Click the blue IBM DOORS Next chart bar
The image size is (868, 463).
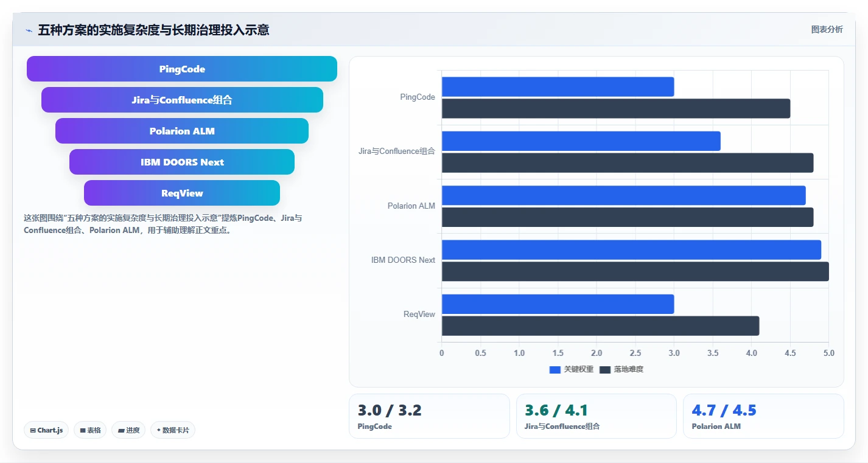tap(631, 250)
